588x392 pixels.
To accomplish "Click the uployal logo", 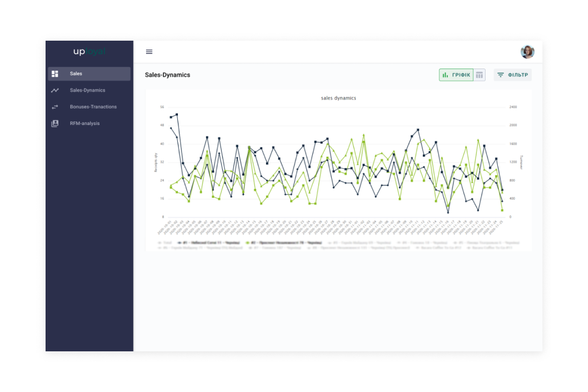I will [x=89, y=51].
